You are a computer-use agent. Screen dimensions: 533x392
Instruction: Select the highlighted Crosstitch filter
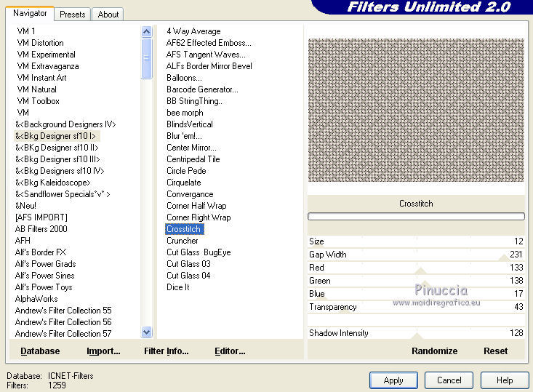pos(185,229)
